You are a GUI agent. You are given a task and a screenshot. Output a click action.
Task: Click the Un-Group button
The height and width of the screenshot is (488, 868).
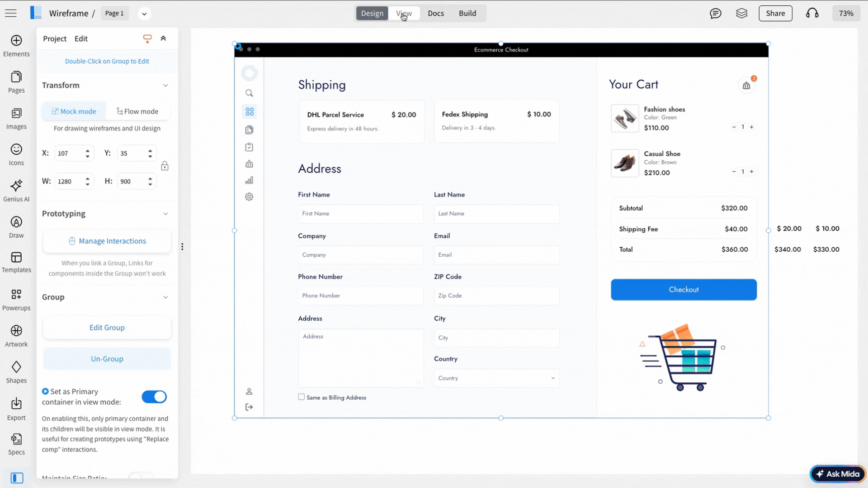[107, 359]
